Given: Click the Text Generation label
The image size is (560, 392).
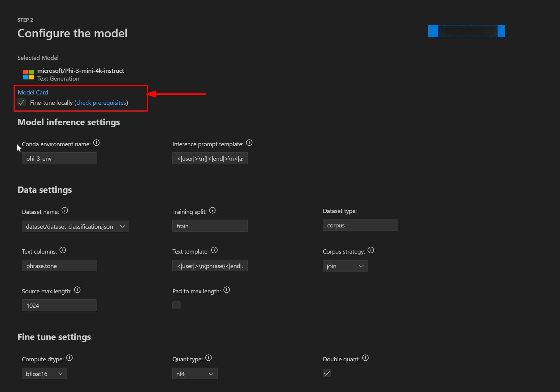Looking at the screenshot, I should 58,79.
